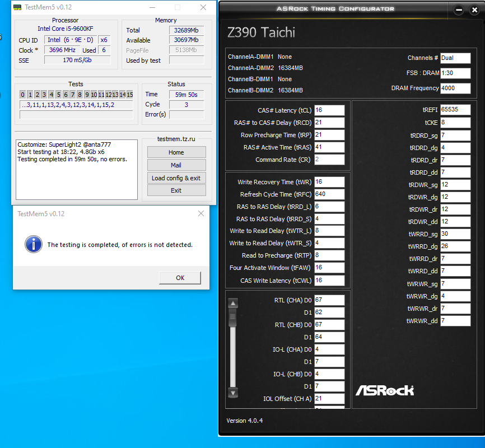The image size is (485, 448).
Task: Click the test sequence field in TestMem5
Action: click(76, 105)
